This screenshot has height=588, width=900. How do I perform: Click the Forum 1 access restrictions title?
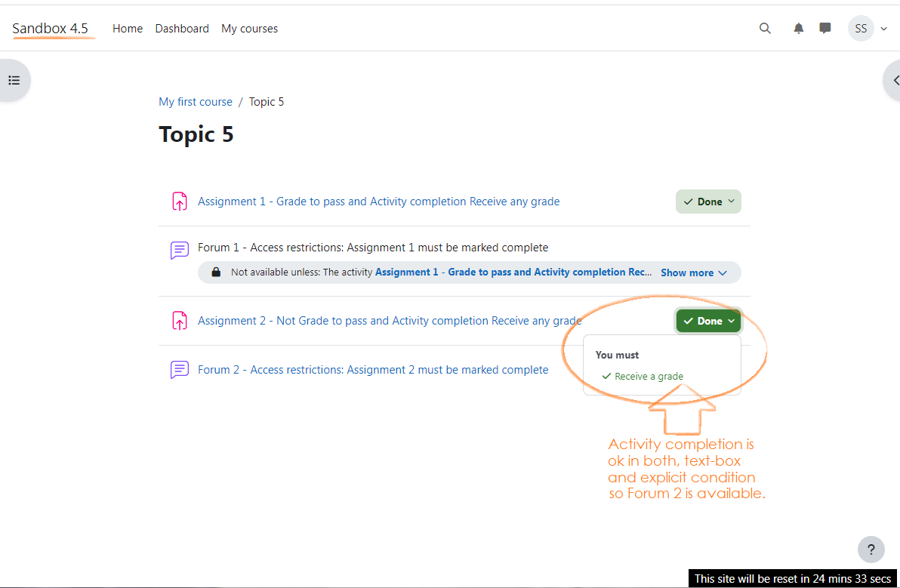point(373,248)
